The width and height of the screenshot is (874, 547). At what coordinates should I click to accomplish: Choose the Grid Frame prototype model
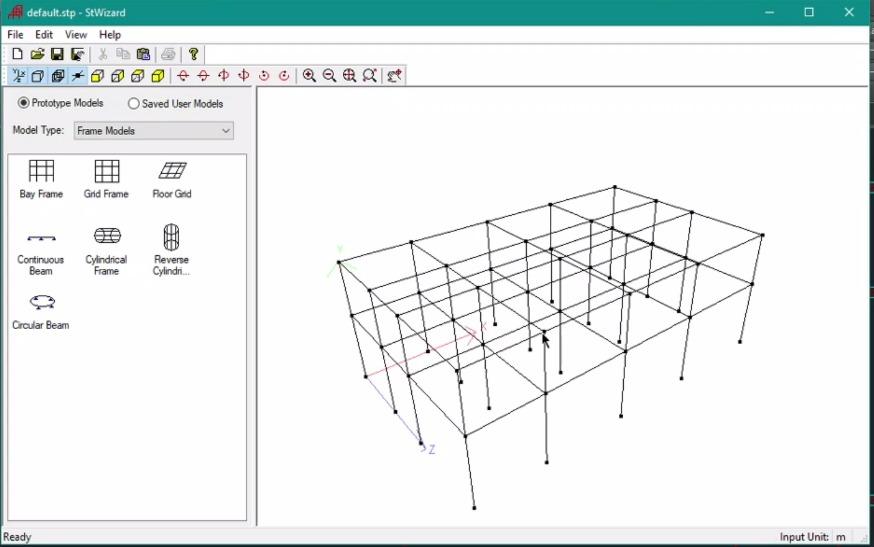click(106, 179)
